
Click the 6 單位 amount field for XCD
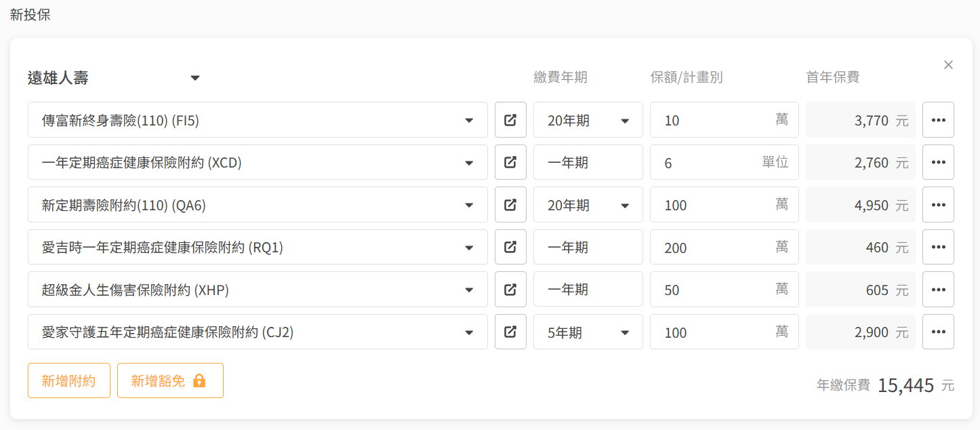pos(710,163)
